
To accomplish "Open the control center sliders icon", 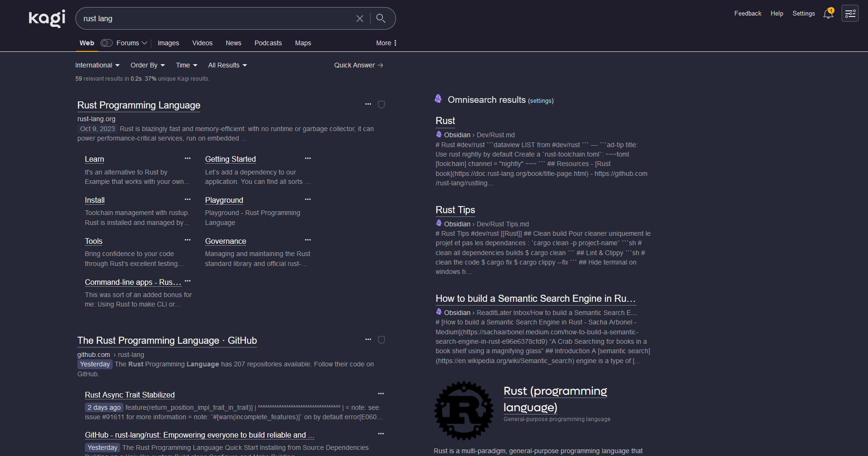I will pyautogui.click(x=850, y=14).
